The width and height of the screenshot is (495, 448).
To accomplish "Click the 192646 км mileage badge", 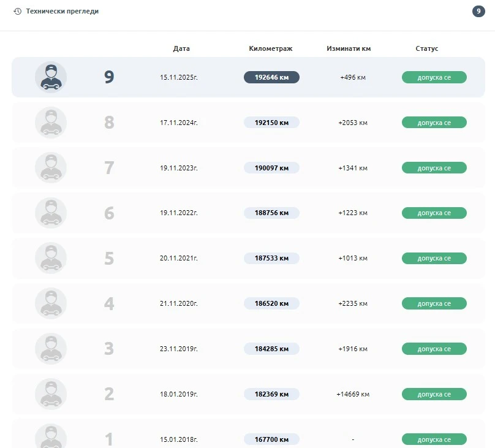I will point(271,77).
